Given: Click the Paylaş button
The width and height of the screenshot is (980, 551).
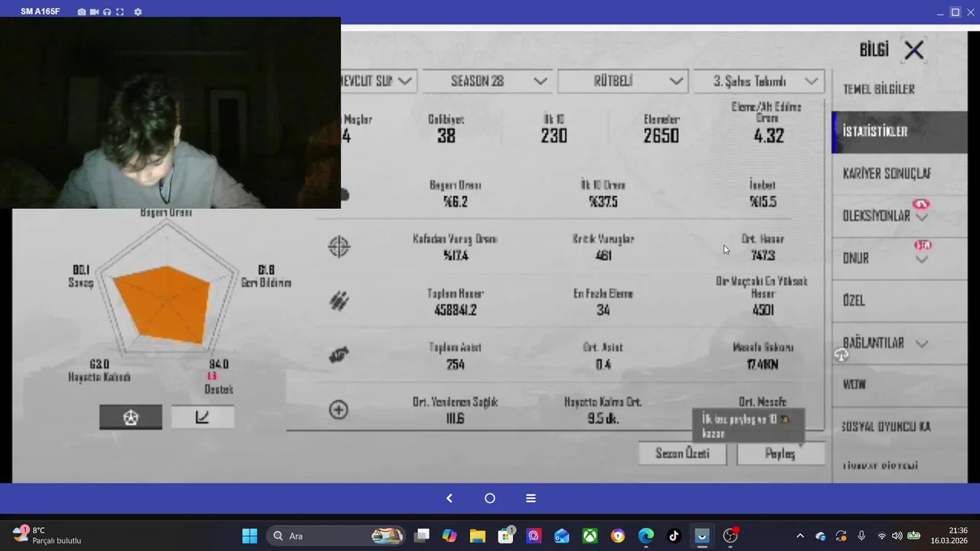Looking at the screenshot, I should coord(780,454).
